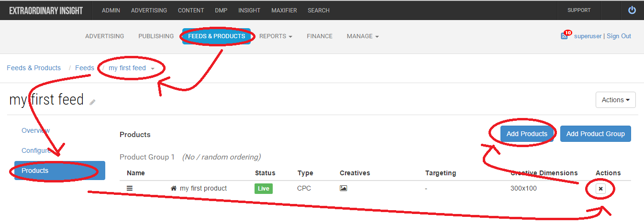The width and height of the screenshot is (644, 224).
Task: Click the image creatives icon in product row
Action: [x=343, y=188]
